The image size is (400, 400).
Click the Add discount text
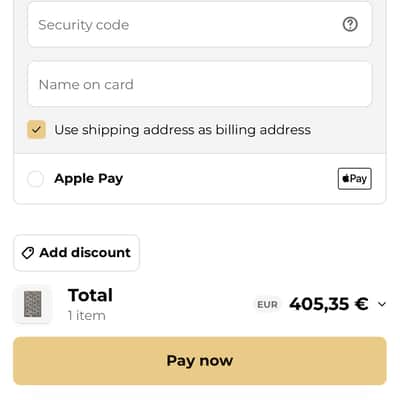pos(85,253)
